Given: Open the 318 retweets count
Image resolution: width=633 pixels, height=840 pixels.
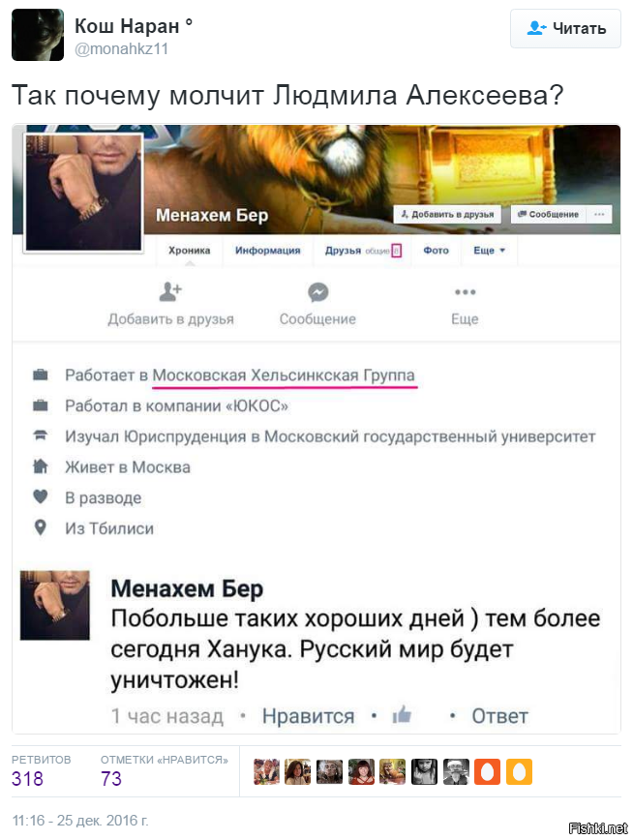Looking at the screenshot, I should pos(27,778).
